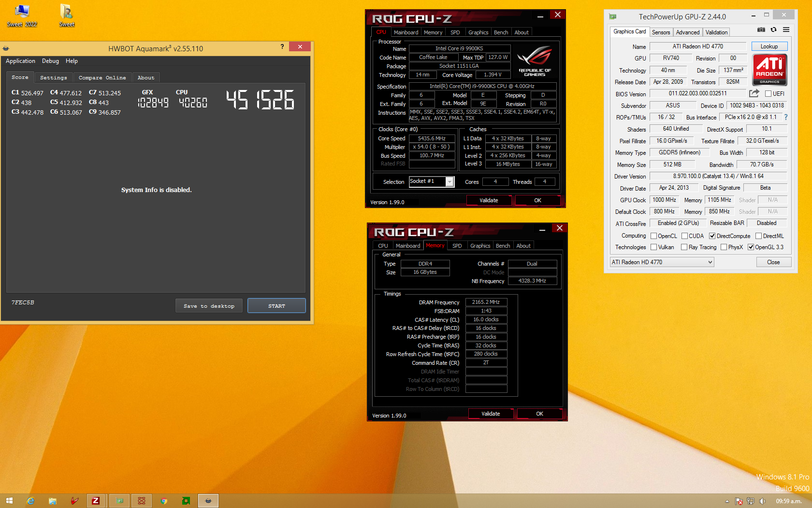Switch to the Sensors tab in GPU-Z
812x508 pixels.
[x=661, y=32]
